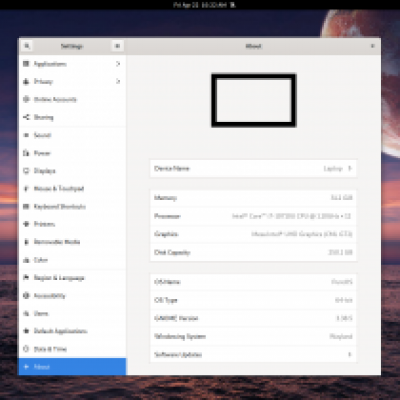Open the Device Name row arrow

[x=350, y=168]
